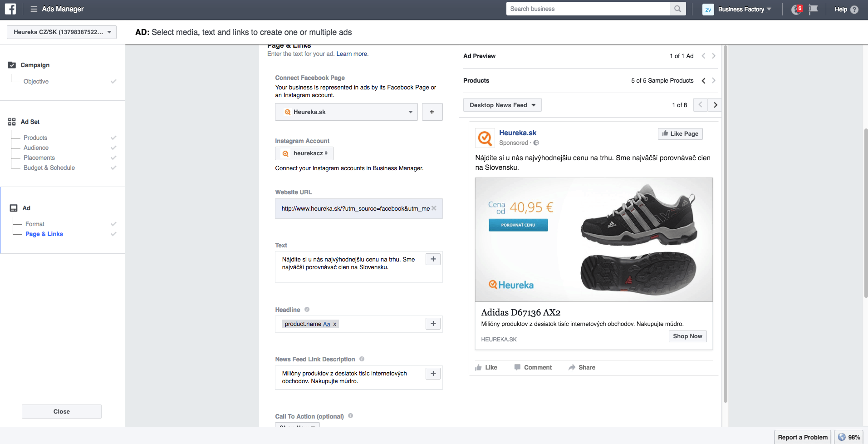Click Heureka.sk page avatar in preview
Viewport: 868px width, 444px height.
tap(485, 138)
